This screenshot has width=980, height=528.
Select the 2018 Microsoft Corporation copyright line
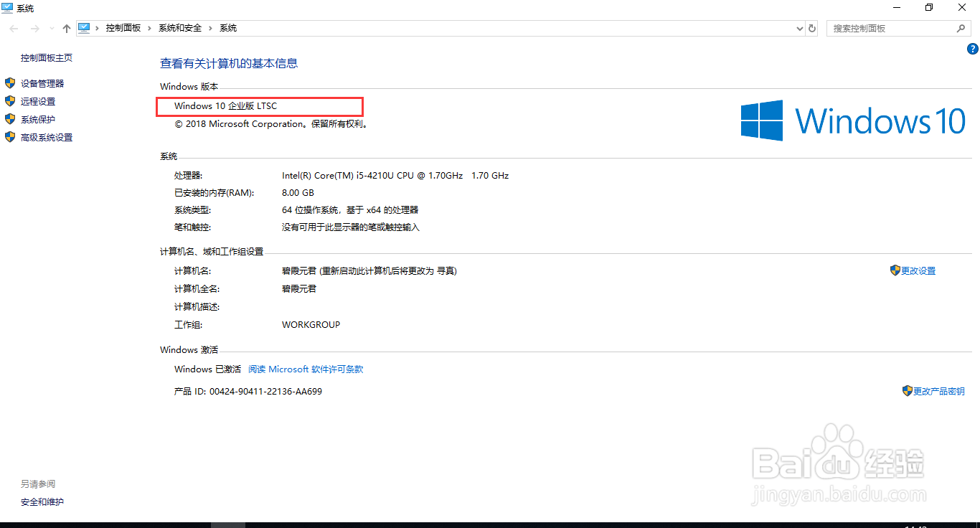[272, 124]
